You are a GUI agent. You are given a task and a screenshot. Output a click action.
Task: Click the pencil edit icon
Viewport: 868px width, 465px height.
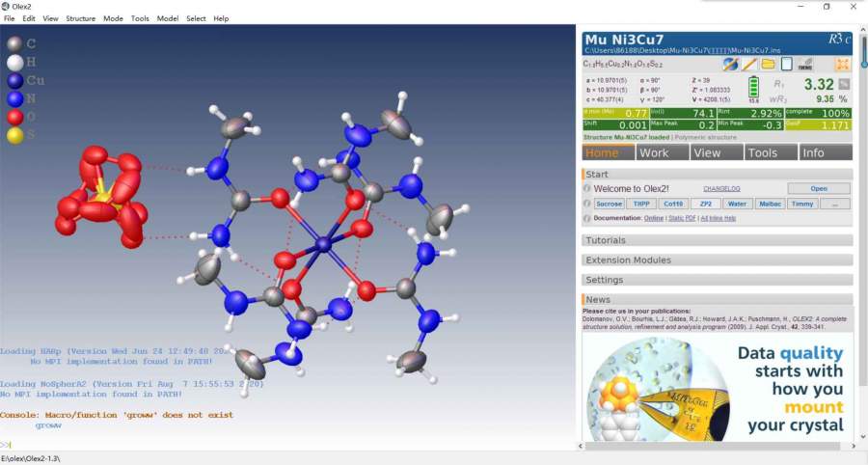[749, 64]
